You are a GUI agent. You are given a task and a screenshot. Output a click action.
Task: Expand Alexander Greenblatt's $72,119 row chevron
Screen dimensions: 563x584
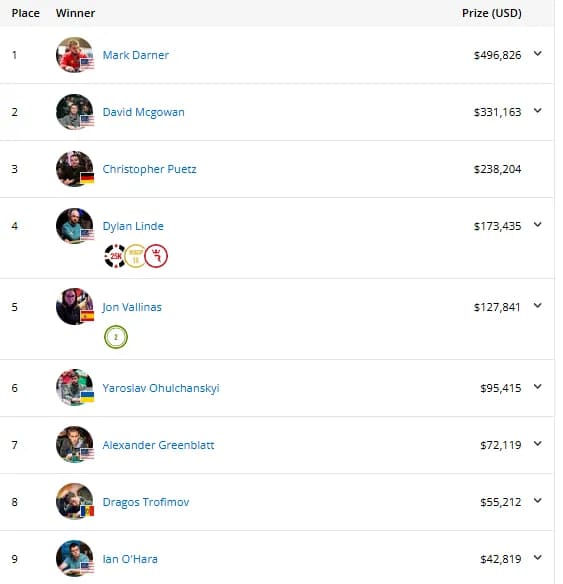[537, 444]
